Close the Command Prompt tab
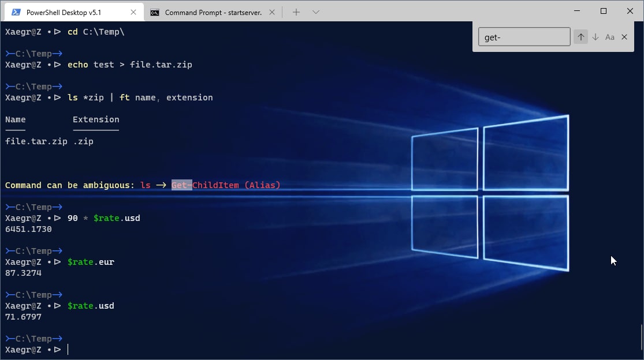 click(x=272, y=12)
